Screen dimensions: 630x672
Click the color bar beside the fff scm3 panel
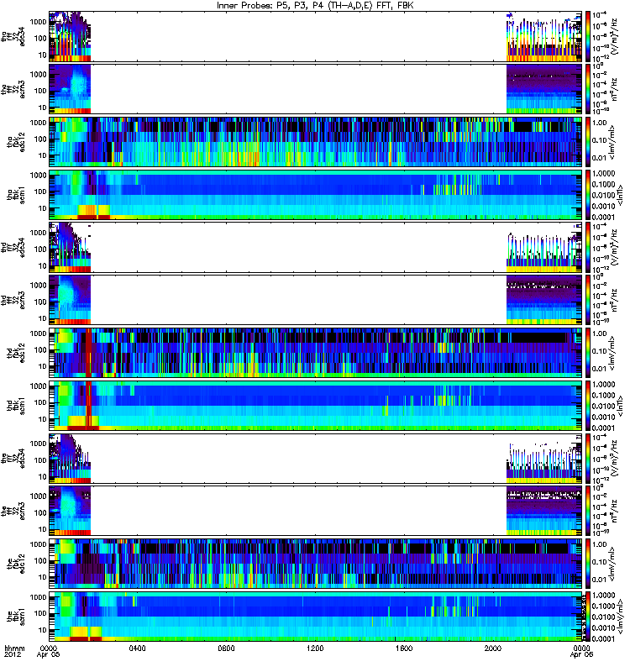588,511
